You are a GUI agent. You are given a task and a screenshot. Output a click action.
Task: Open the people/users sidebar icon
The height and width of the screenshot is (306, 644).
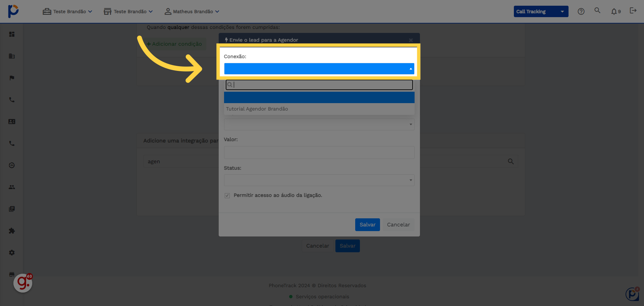tap(12, 187)
